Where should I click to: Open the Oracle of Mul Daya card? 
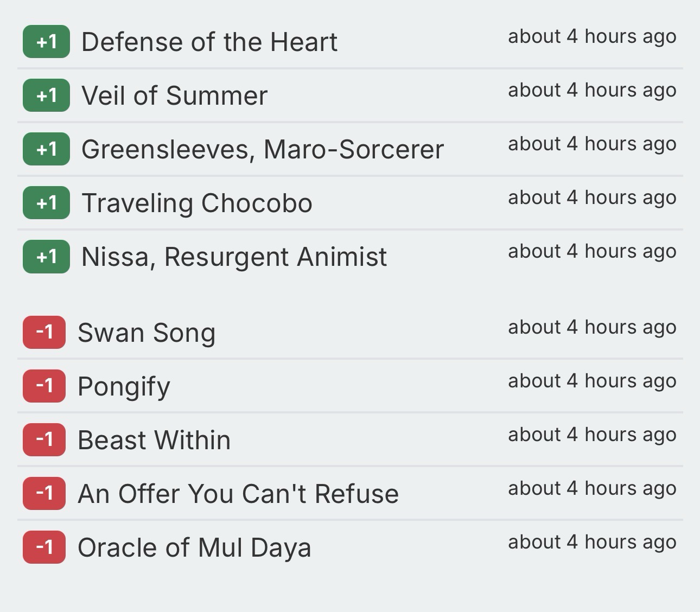point(194,547)
